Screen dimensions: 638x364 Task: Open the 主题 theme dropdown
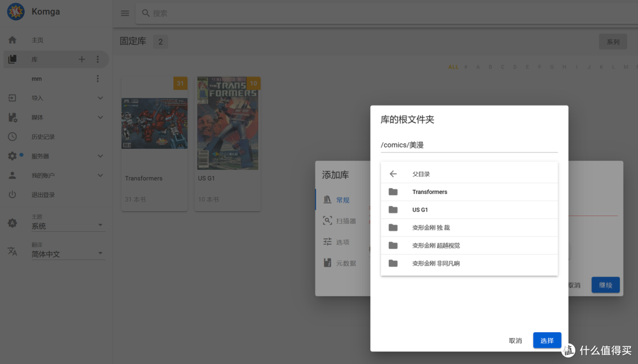pos(68,225)
